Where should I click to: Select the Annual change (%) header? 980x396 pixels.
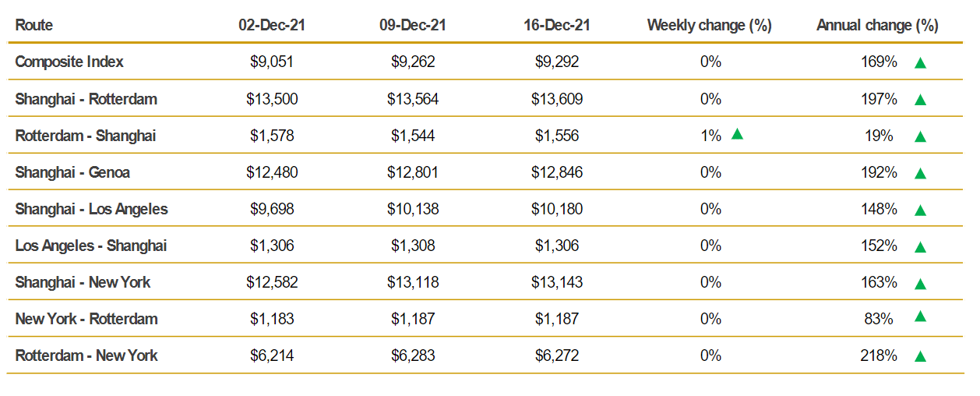click(877, 25)
